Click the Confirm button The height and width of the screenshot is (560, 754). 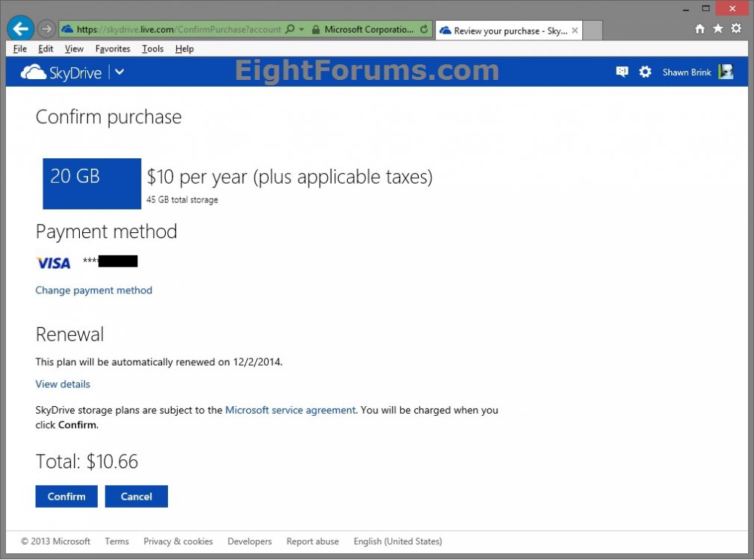(66, 496)
